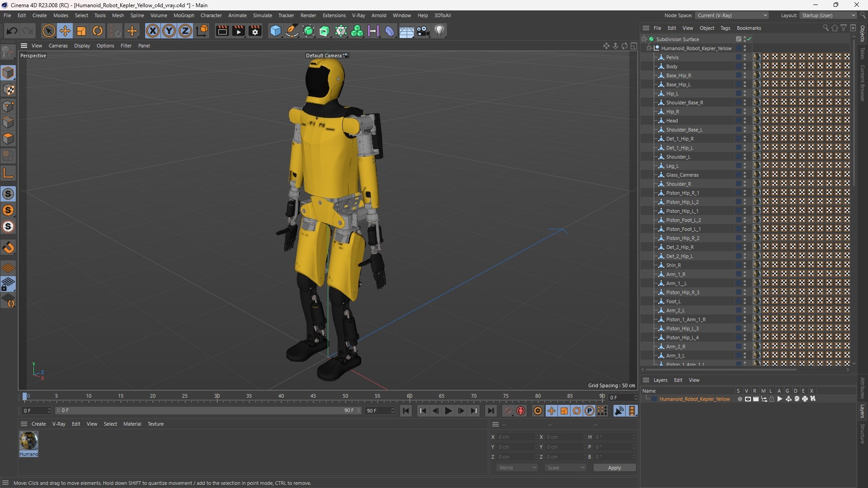868x488 pixels.
Task: Toggle the Subdivision Surface enable checkmark
Action: pyautogui.click(x=749, y=39)
